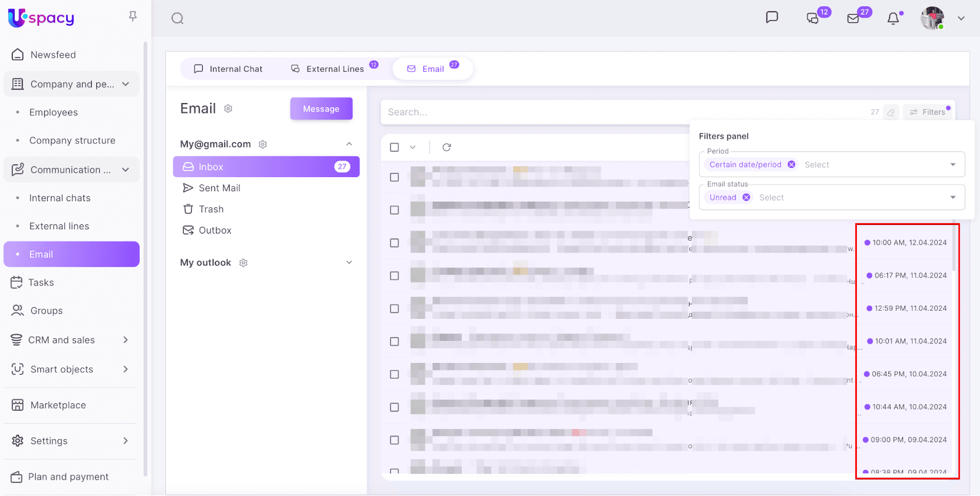Image resolution: width=980 pixels, height=496 pixels.
Task: Open the Filters button
Action: tap(927, 112)
